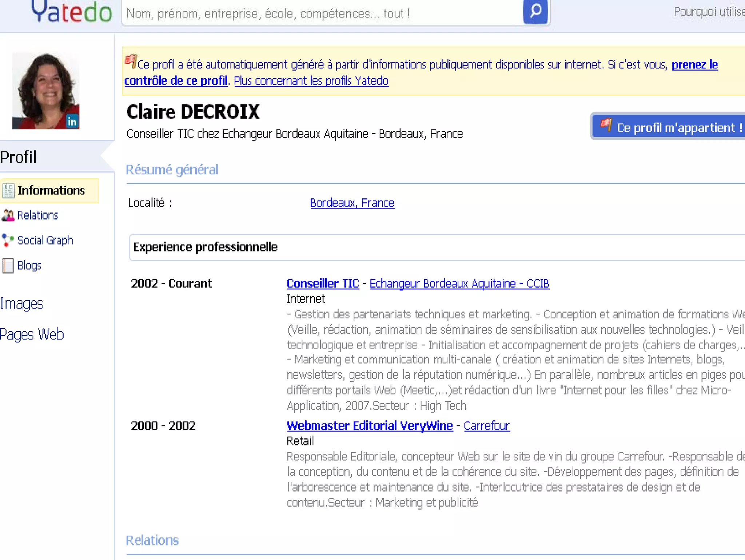745x560 pixels.
Task: Open the Profil sidebar heading
Action: pyautogui.click(x=18, y=157)
